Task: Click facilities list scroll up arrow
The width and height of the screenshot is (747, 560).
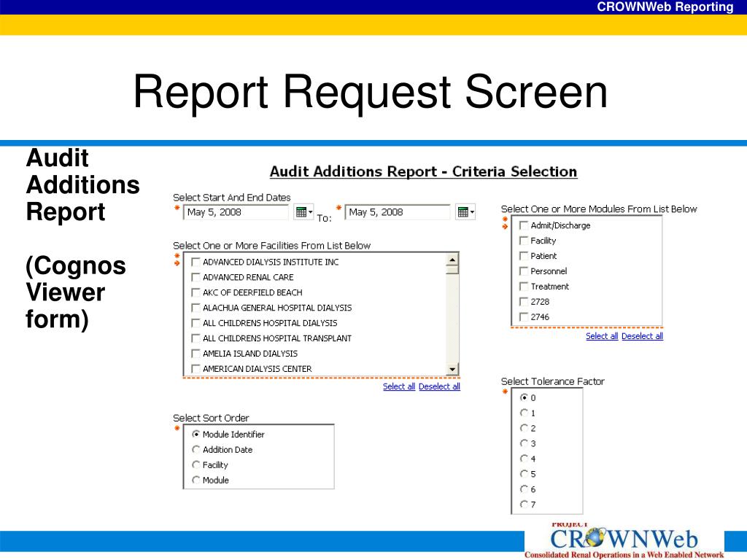Action: (452, 260)
